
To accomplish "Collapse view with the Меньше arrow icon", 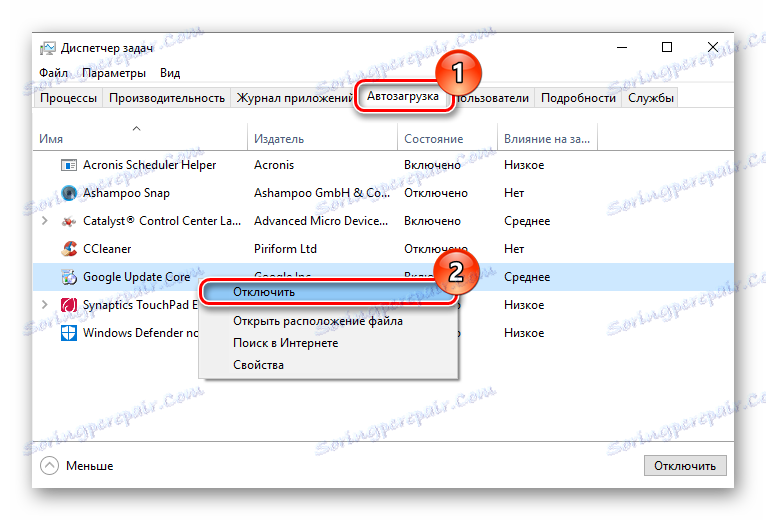I will [49, 466].
